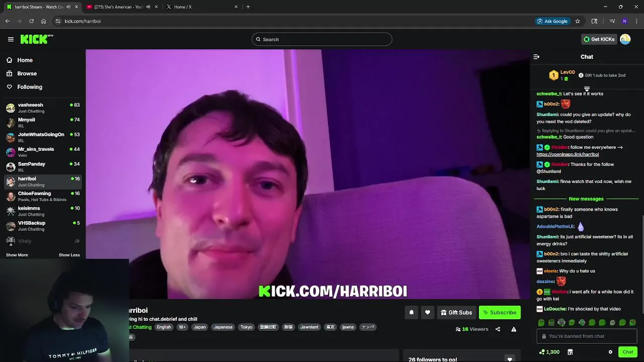644x362 pixels.
Task: Select the English tag
Action: [164, 327]
